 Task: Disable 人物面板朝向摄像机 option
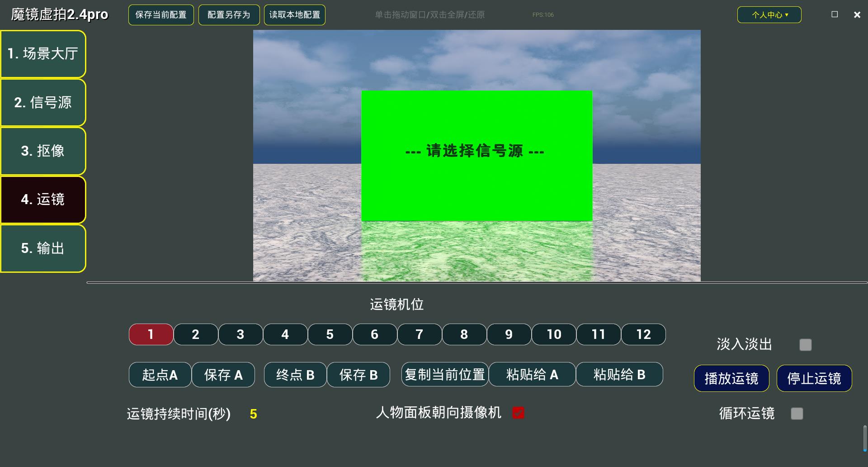pyautogui.click(x=518, y=413)
